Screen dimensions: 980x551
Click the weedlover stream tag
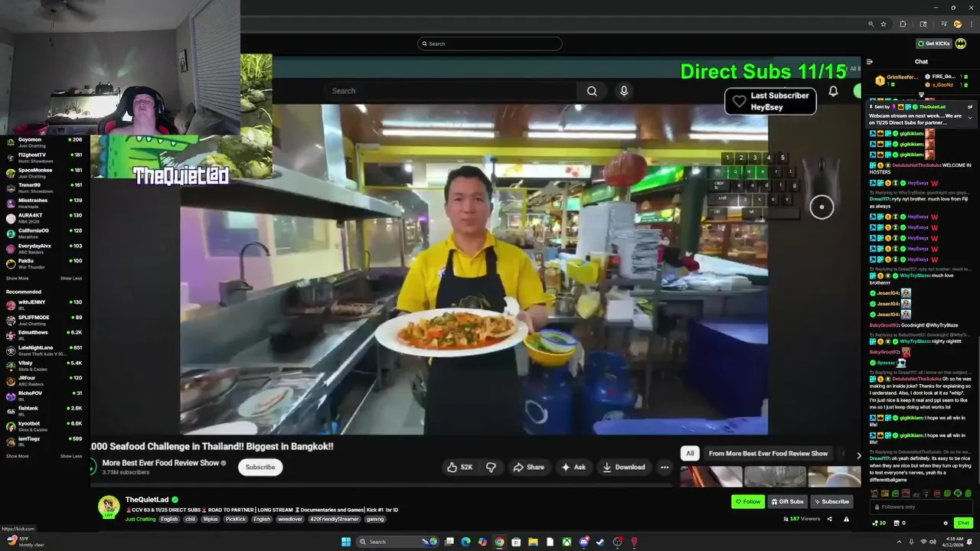290,519
